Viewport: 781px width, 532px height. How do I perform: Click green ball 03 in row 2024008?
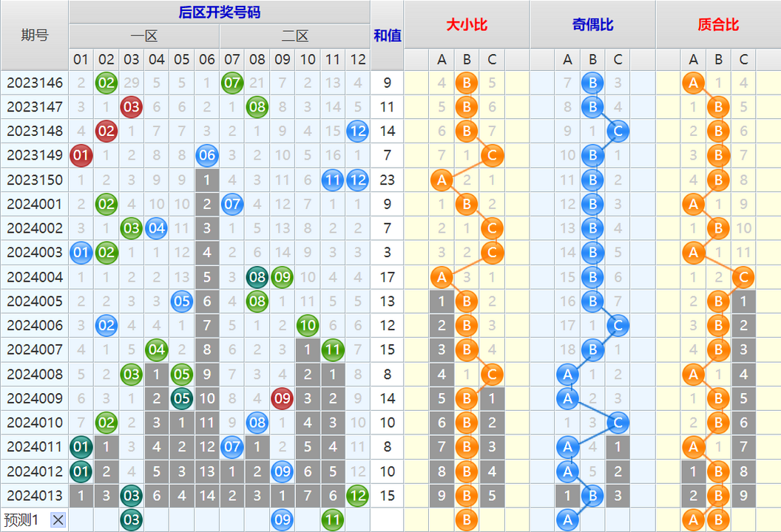point(132,374)
